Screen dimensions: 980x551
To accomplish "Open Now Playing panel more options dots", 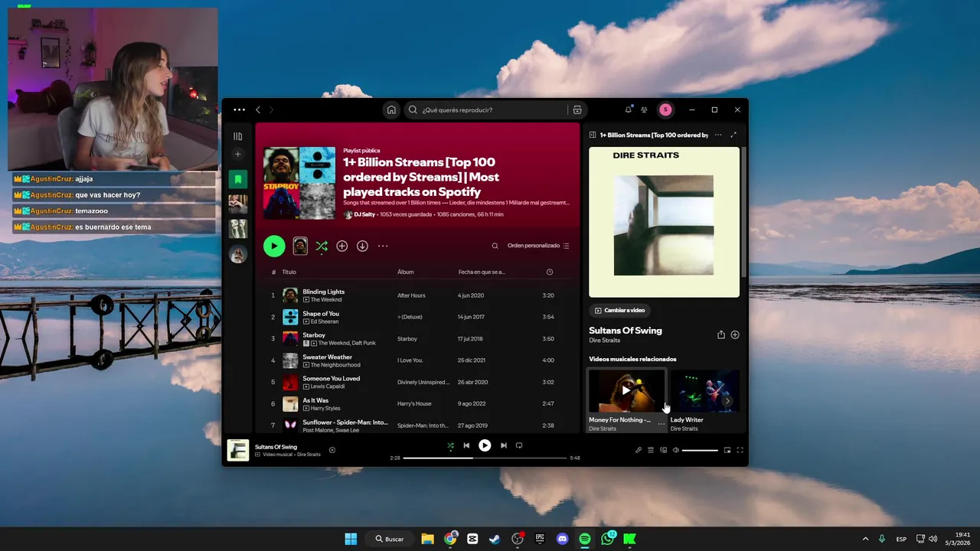I will (717, 135).
